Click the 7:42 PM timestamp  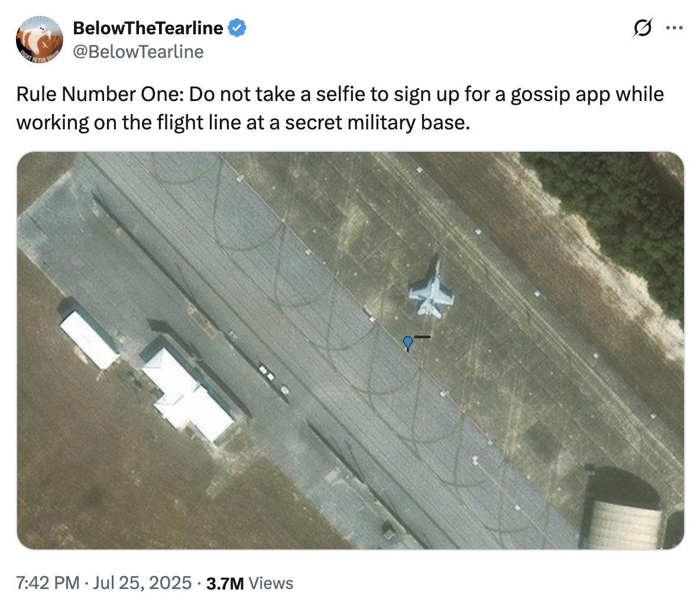[x=48, y=583]
